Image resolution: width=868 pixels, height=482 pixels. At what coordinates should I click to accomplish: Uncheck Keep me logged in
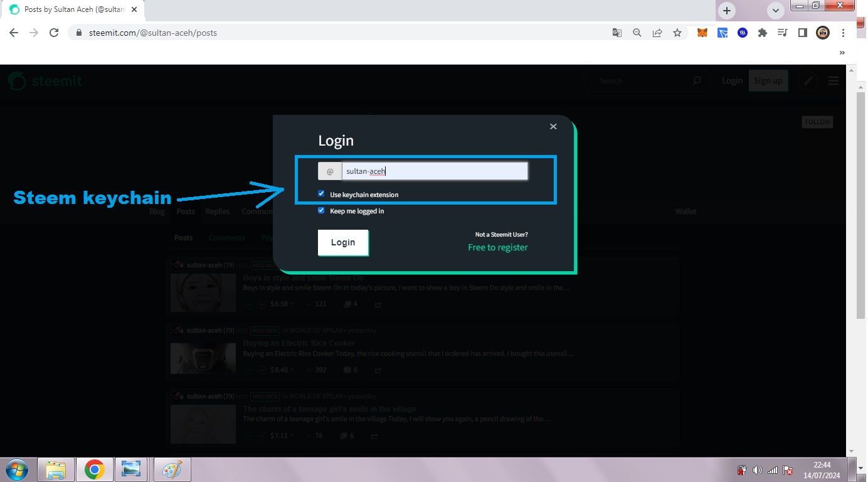click(x=321, y=211)
